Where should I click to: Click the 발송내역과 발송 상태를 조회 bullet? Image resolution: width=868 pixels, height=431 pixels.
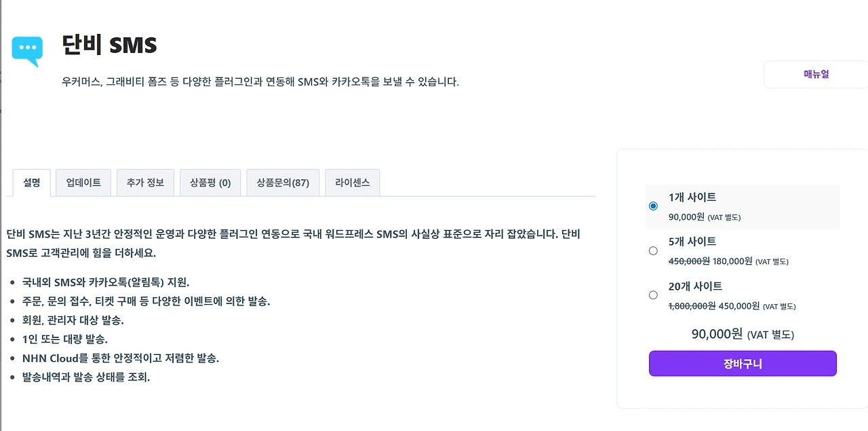pos(85,377)
